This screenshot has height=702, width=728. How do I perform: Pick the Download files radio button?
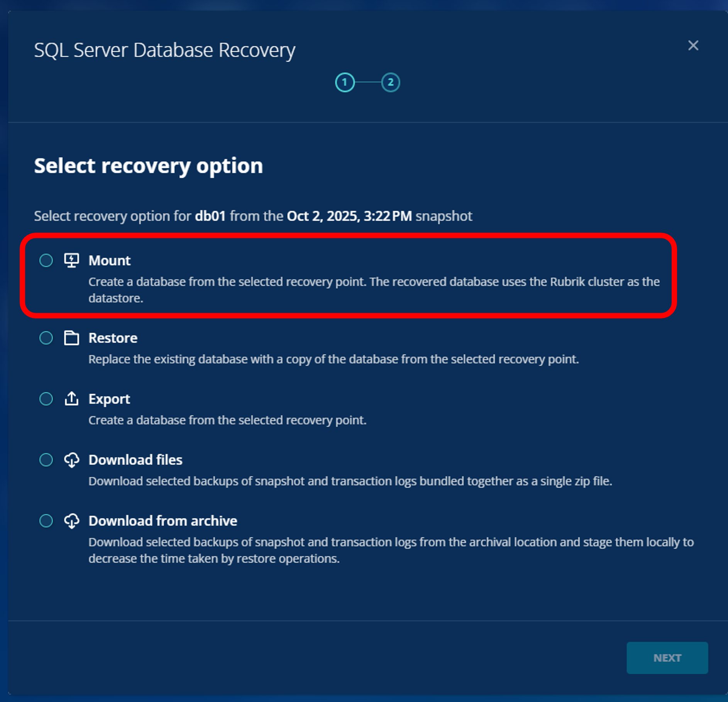click(46, 460)
